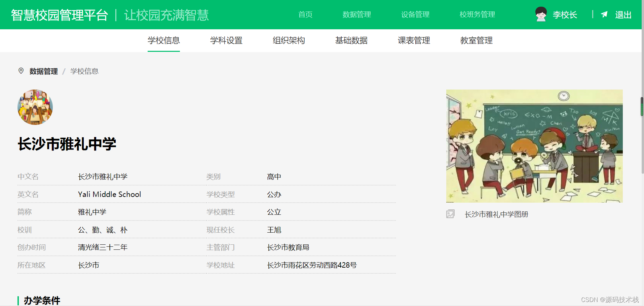644x306 pixels.
Task: Click the paper plane logout icon
Action: (x=604, y=14)
